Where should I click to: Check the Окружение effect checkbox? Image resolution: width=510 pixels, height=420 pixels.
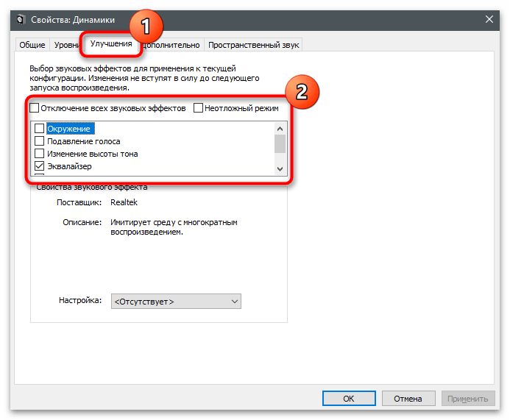[39, 129]
